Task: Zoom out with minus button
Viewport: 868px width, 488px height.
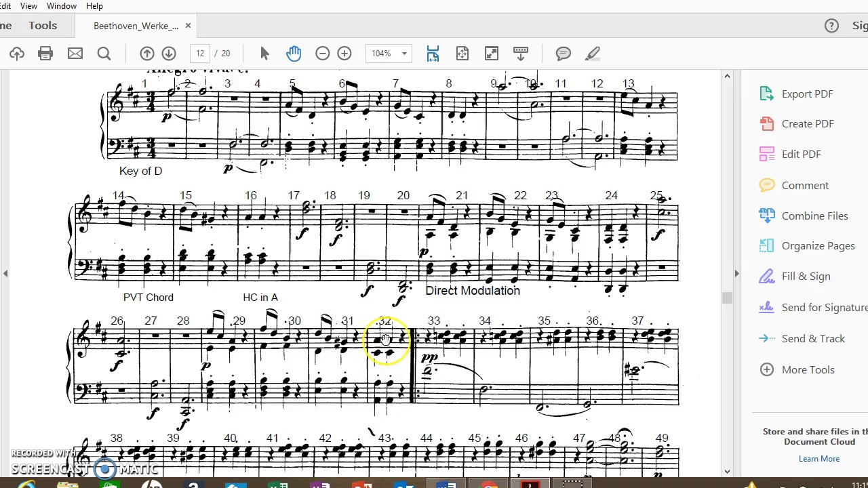Action: click(x=323, y=54)
